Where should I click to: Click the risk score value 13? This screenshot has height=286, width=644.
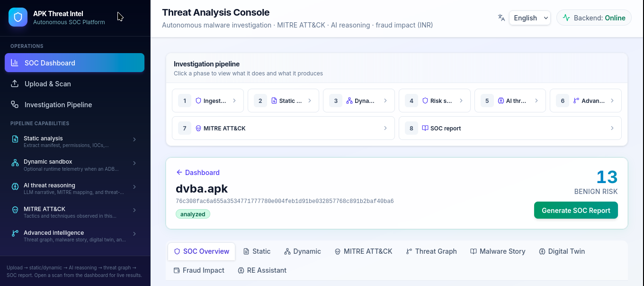coord(607,177)
